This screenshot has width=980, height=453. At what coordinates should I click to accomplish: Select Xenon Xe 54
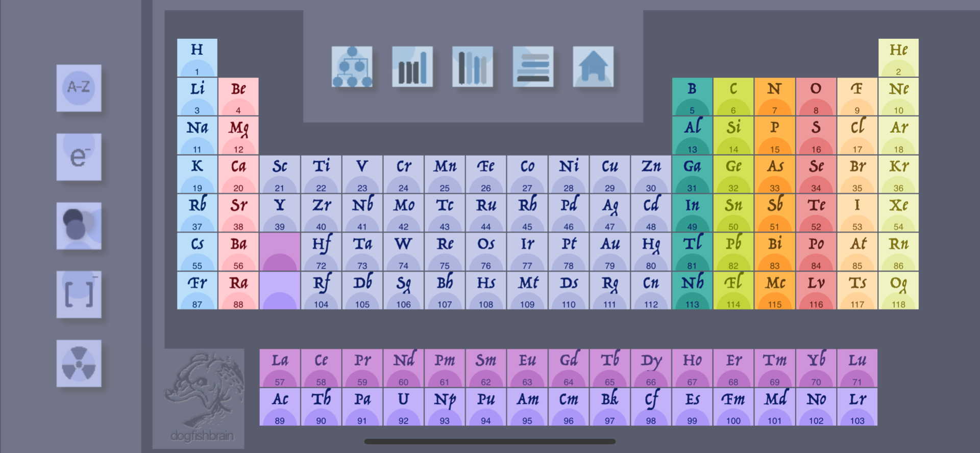point(898,213)
